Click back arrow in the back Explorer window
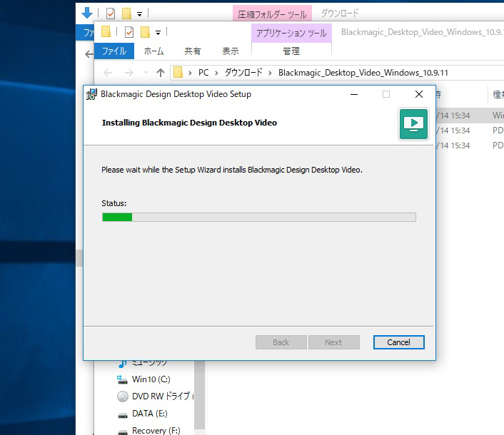Image resolution: width=504 pixels, height=435 pixels. (89, 54)
